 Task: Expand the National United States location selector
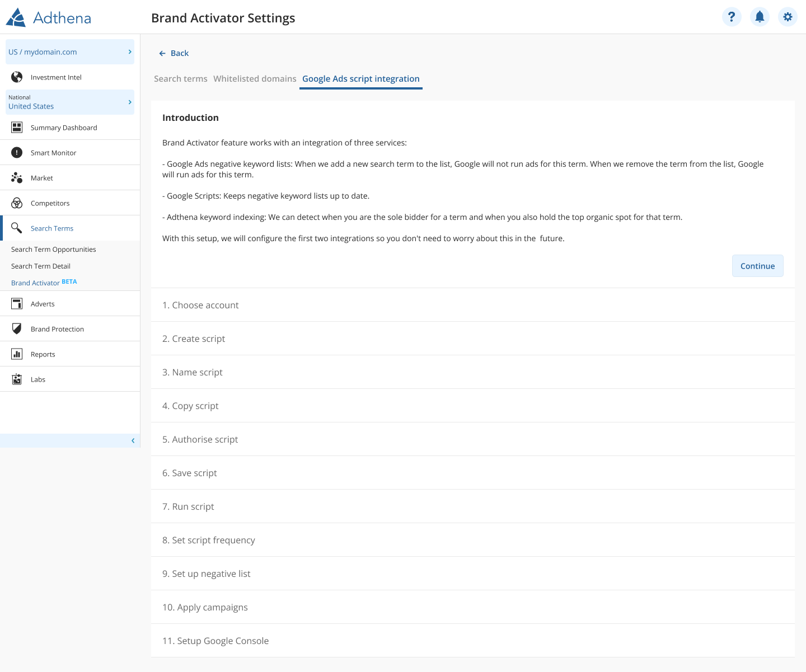pyautogui.click(x=70, y=102)
